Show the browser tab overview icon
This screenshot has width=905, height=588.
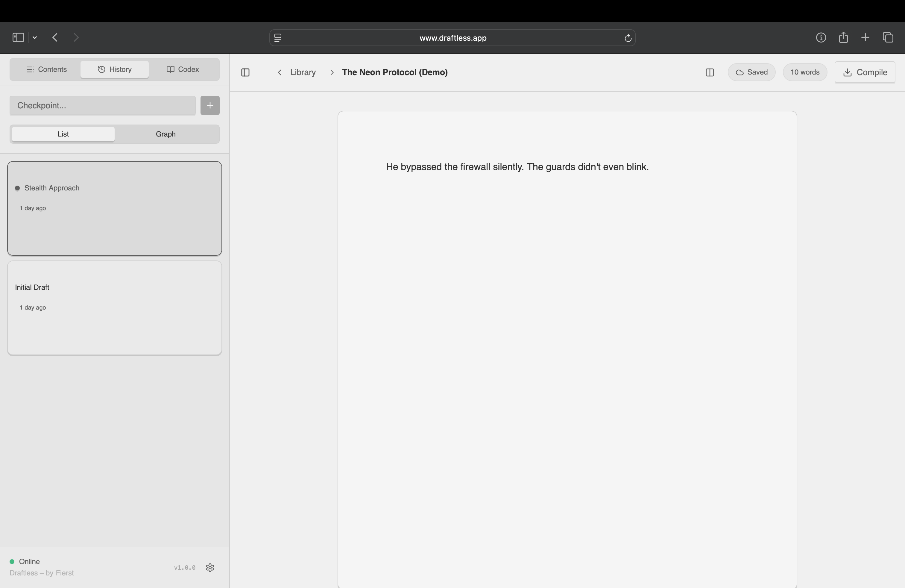[x=888, y=37]
